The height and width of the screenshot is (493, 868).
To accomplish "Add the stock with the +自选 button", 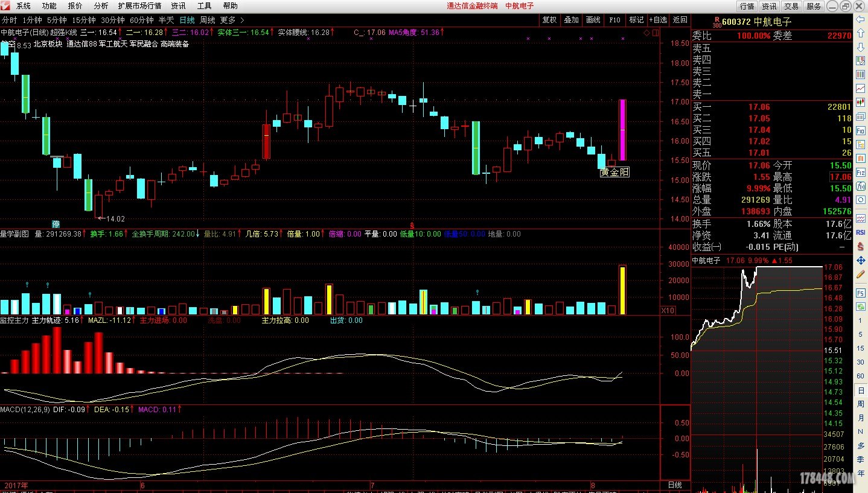I will pyautogui.click(x=658, y=20).
